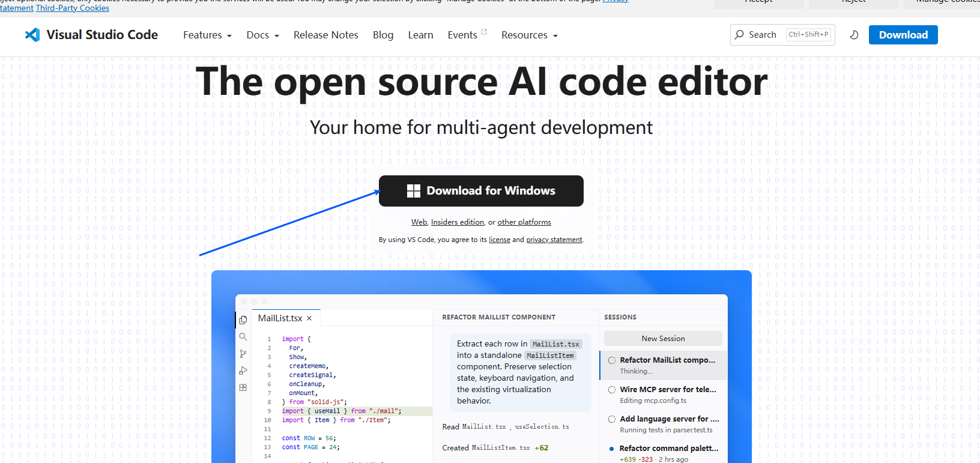Image resolution: width=980 pixels, height=463 pixels.
Task: Select the Search magnifier in the preview activity bar
Action: pyautogui.click(x=243, y=337)
